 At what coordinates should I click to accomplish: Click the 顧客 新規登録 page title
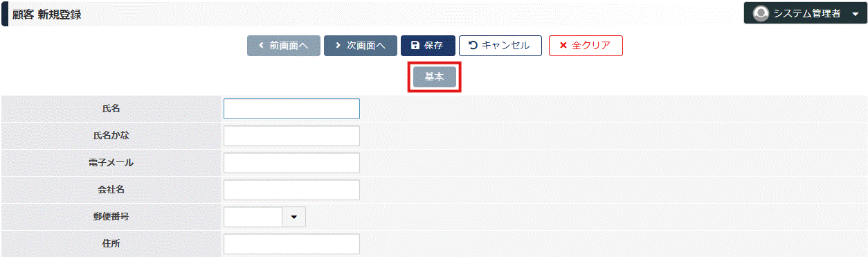pos(46,14)
